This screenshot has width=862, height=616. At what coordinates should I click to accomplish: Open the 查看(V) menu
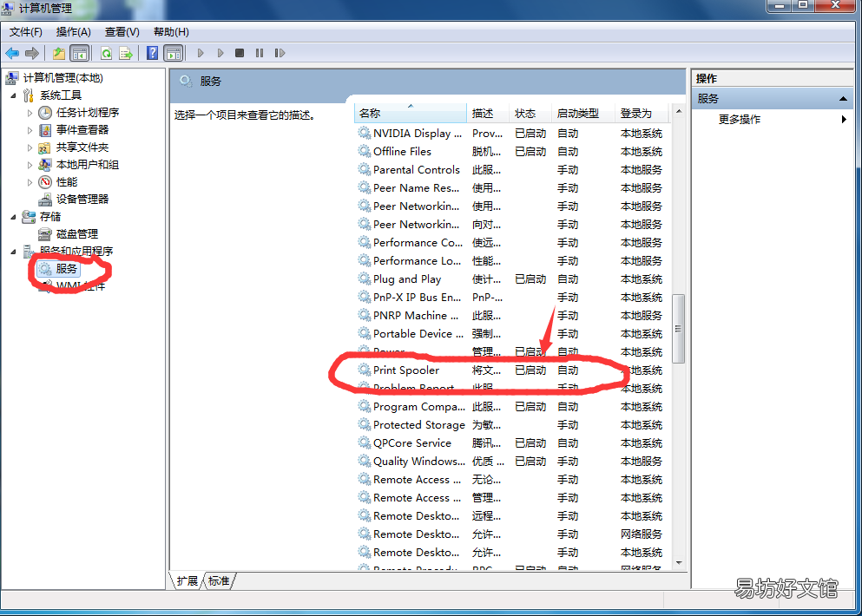coord(122,32)
